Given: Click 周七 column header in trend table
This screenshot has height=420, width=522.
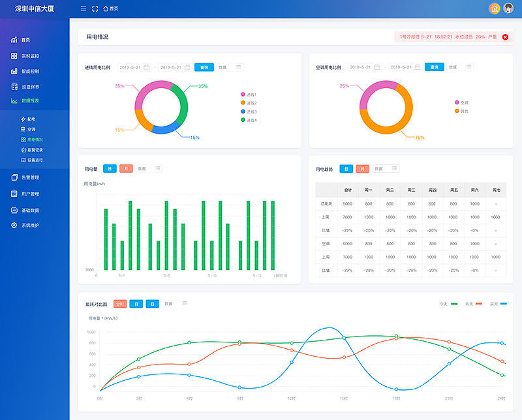Looking at the screenshot, I should (496, 190).
